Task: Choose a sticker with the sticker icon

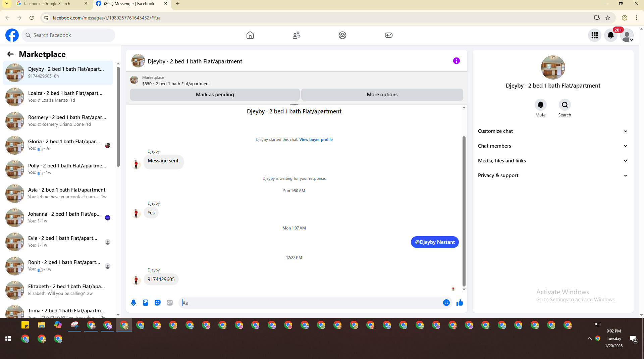Action: (x=158, y=303)
